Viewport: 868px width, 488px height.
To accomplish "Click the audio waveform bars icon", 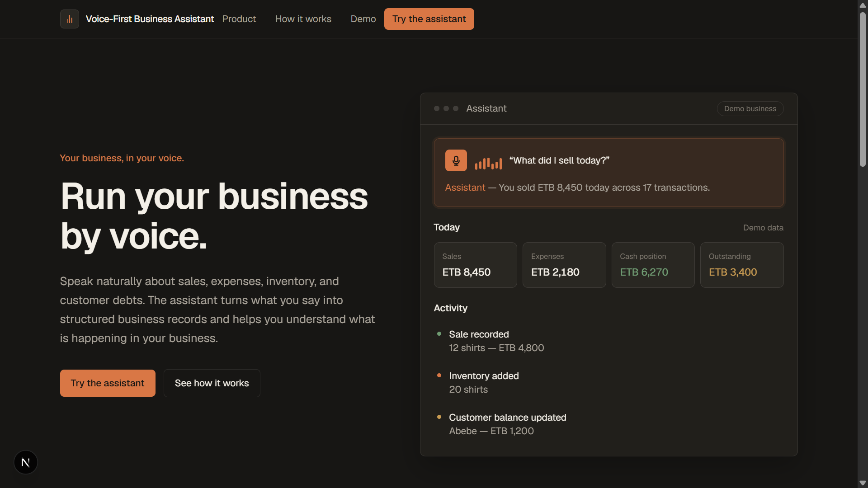I will [488, 163].
